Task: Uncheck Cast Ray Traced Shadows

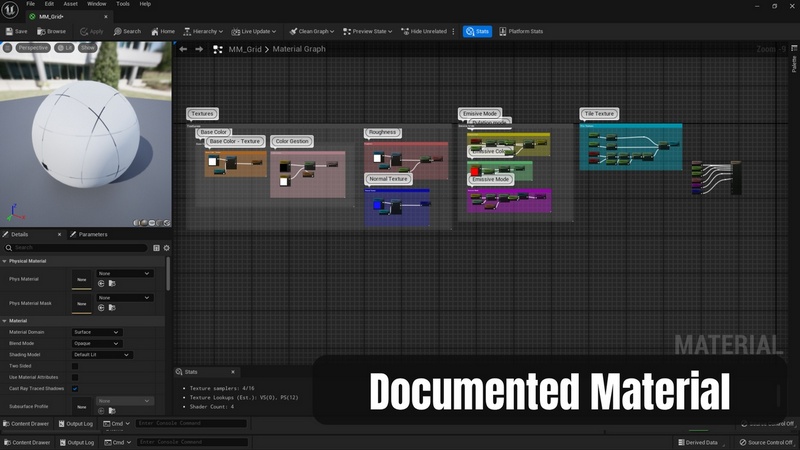Action: pos(75,388)
